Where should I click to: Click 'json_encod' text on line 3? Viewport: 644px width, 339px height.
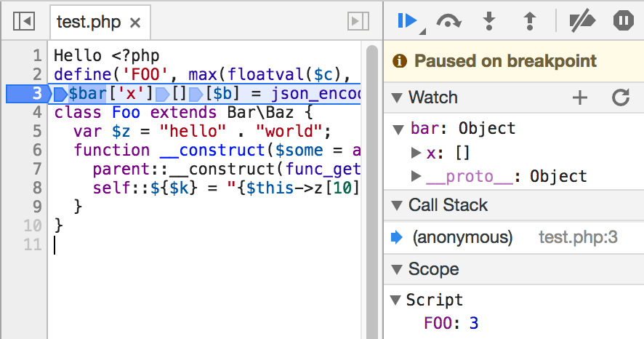point(315,94)
